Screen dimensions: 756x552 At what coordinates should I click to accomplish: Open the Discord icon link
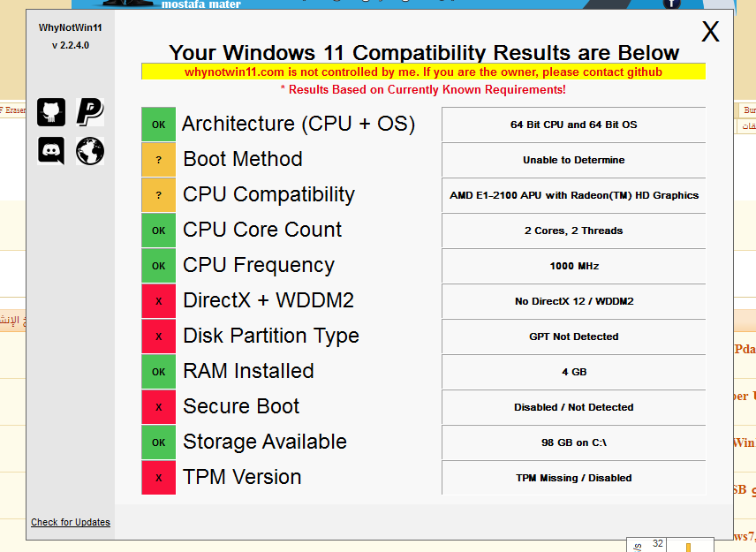[x=51, y=151]
